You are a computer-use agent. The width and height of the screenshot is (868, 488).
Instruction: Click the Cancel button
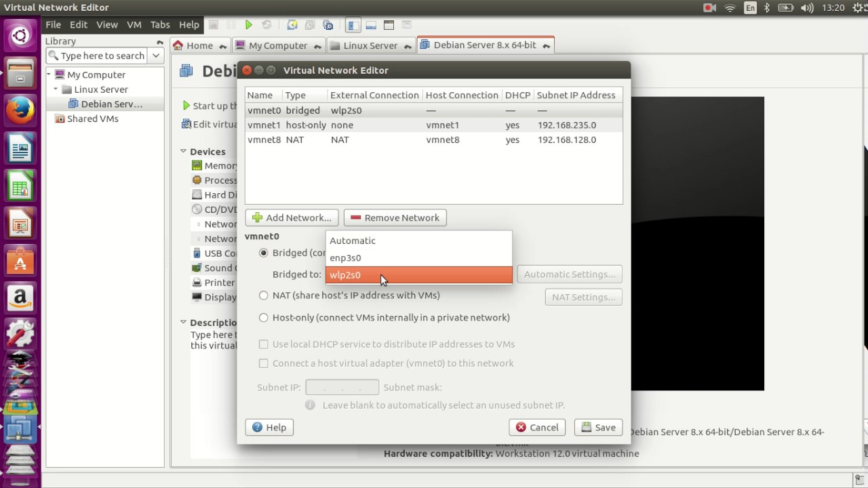click(537, 427)
